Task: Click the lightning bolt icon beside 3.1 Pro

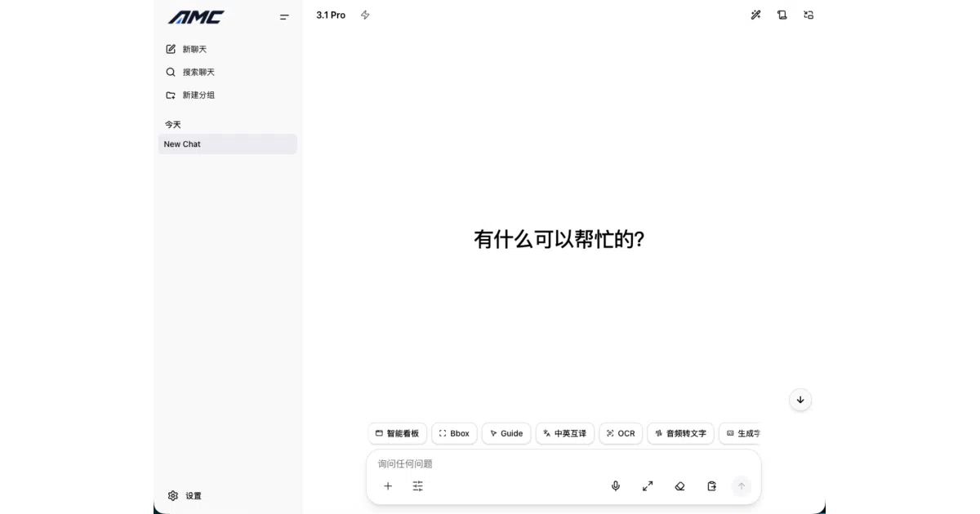Action: click(x=365, y=15)
